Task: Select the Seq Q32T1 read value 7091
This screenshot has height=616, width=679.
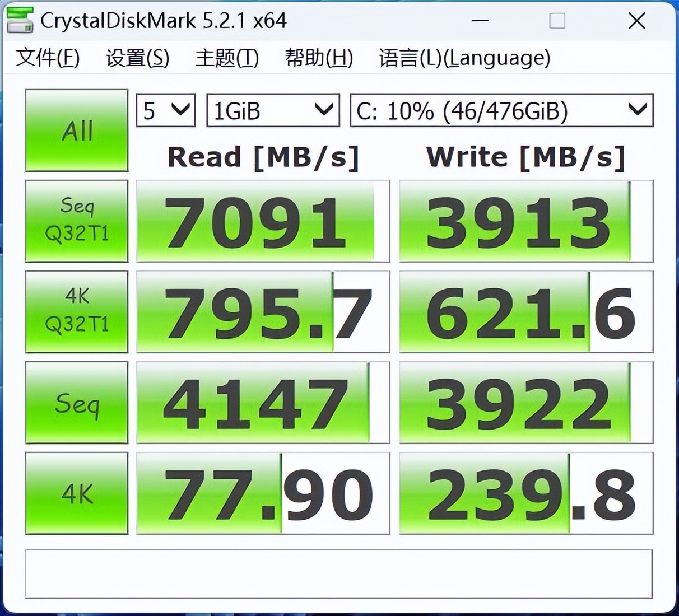Action: (263, 221)
